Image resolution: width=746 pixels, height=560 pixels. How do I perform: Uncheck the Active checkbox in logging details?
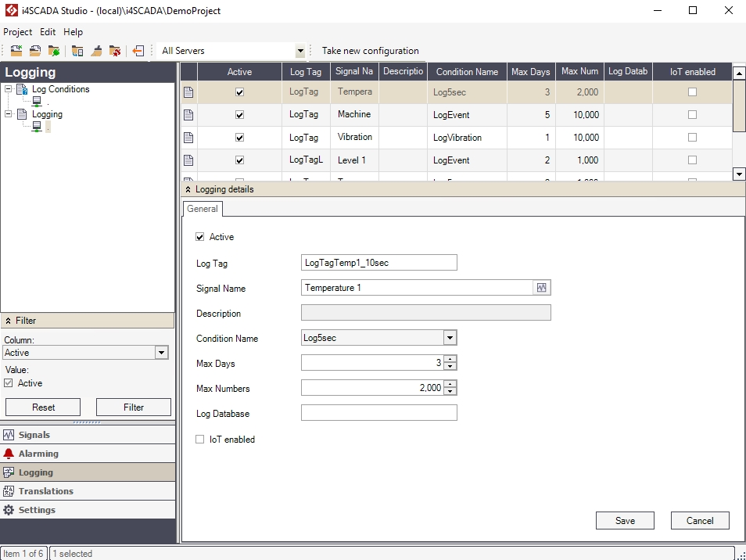(199, 236)
